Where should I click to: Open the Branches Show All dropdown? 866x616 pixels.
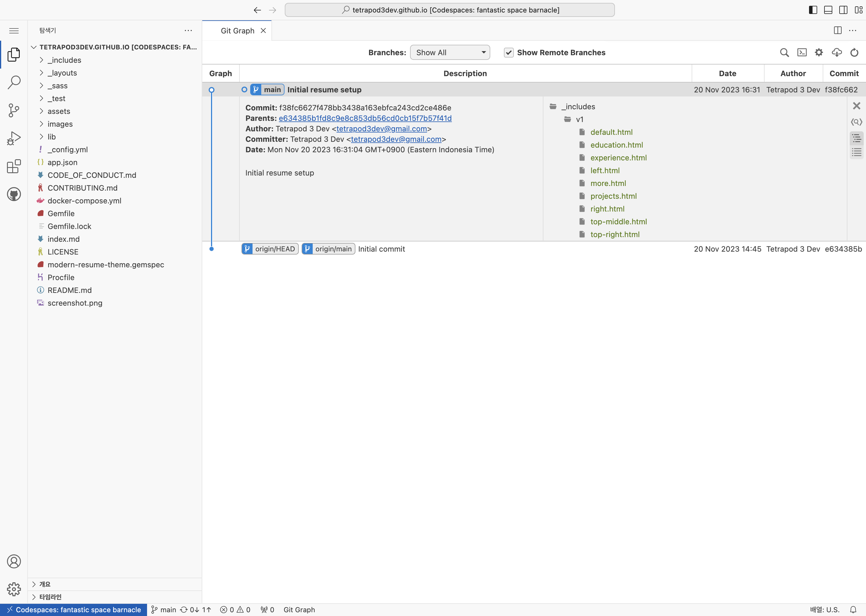[450, 52]
